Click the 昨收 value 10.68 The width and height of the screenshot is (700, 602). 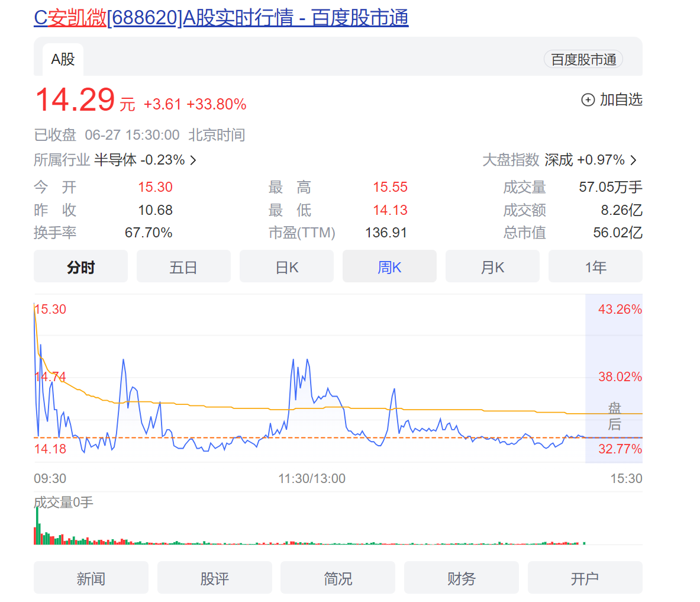click(x=155, y=210)
